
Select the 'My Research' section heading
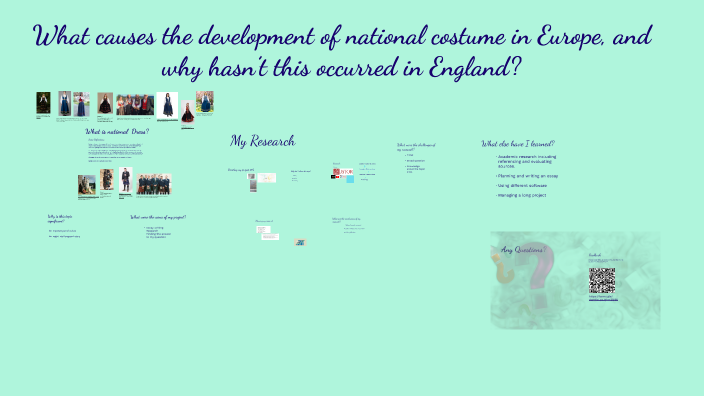tap(263, 141)
